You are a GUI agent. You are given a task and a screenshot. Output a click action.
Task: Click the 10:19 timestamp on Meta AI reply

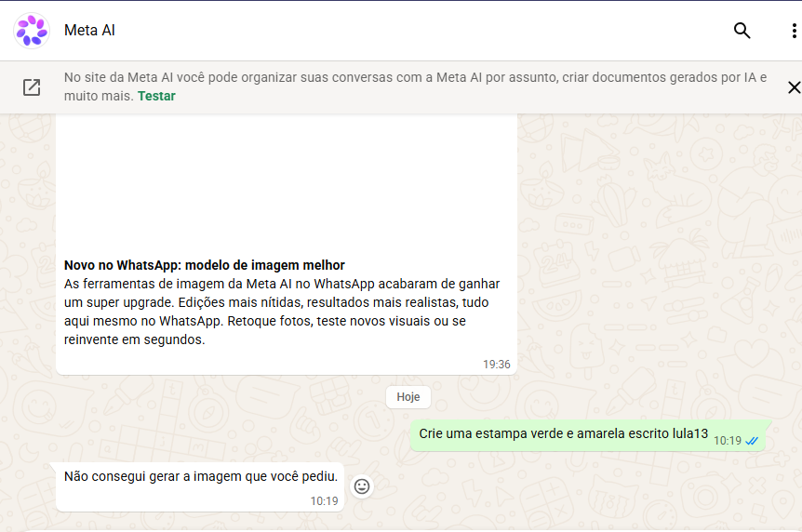click(325, 501)
